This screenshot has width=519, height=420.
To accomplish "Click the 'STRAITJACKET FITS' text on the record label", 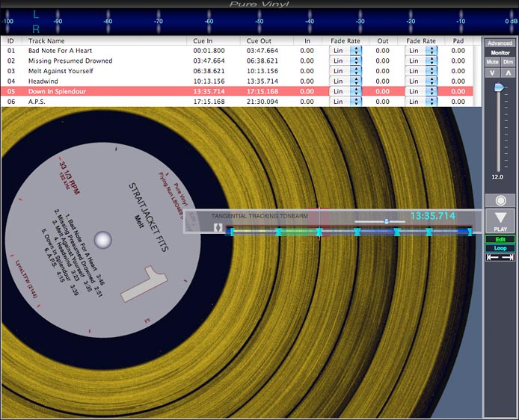I will coord(149,217).
